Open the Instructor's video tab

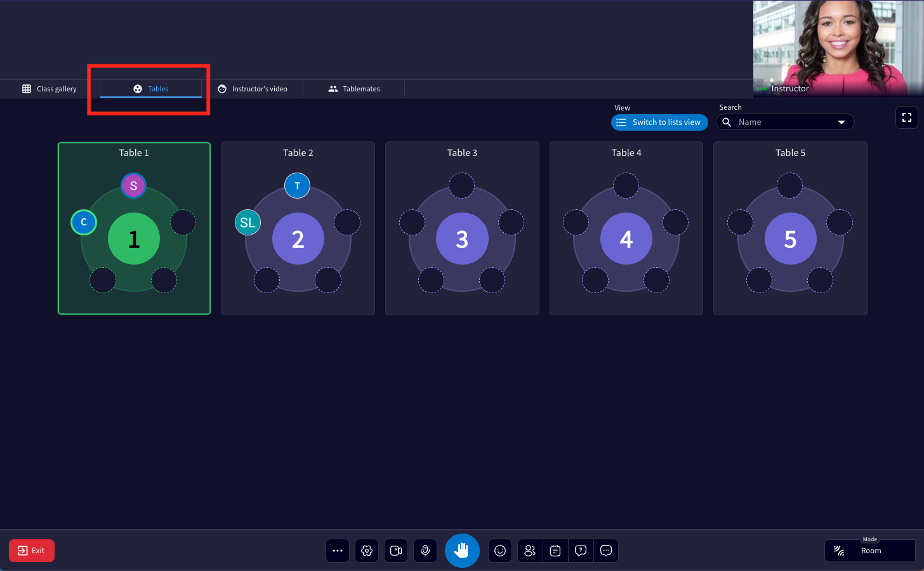point(253,89)
